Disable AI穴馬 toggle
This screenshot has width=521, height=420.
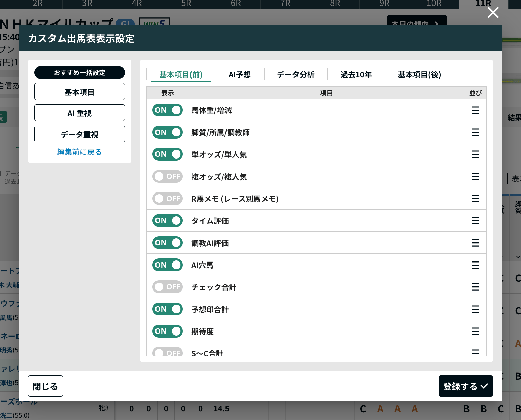tap(168, 265)
